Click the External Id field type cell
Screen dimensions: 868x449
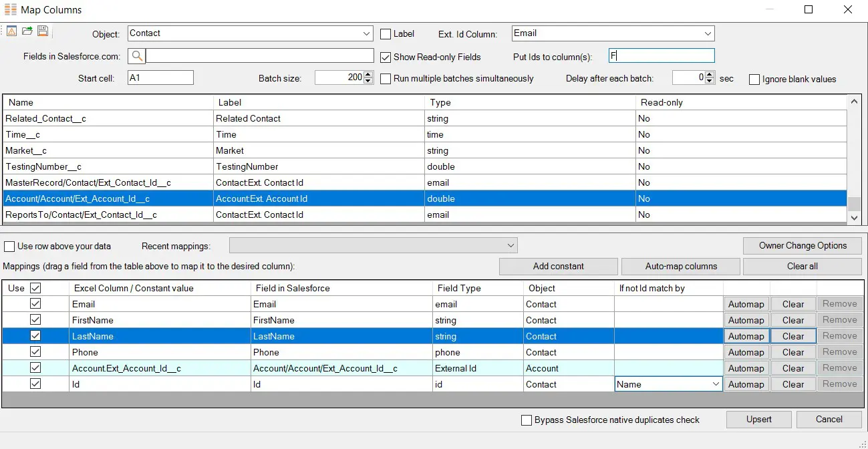[478, 368]
